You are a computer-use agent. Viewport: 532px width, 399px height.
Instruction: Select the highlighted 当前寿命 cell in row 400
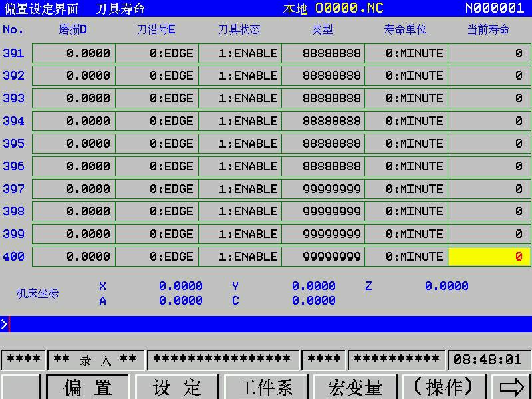pyautogui.click(x=489, y=257)
